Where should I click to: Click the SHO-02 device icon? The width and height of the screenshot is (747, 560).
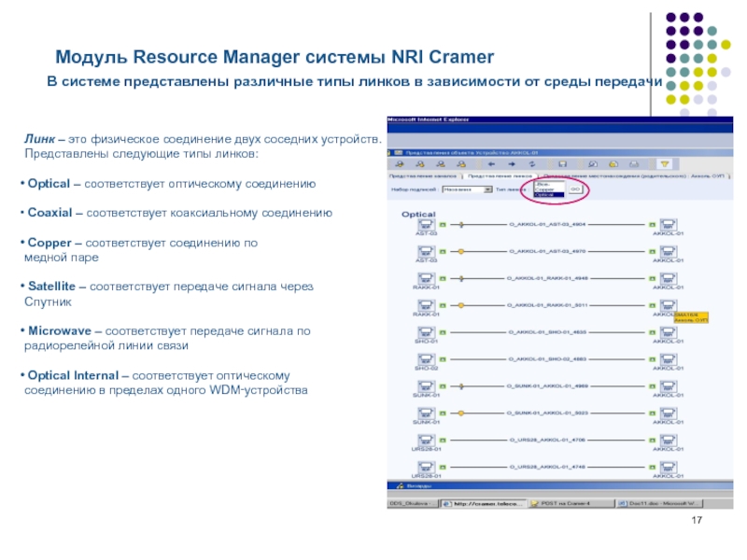(425, 359)
